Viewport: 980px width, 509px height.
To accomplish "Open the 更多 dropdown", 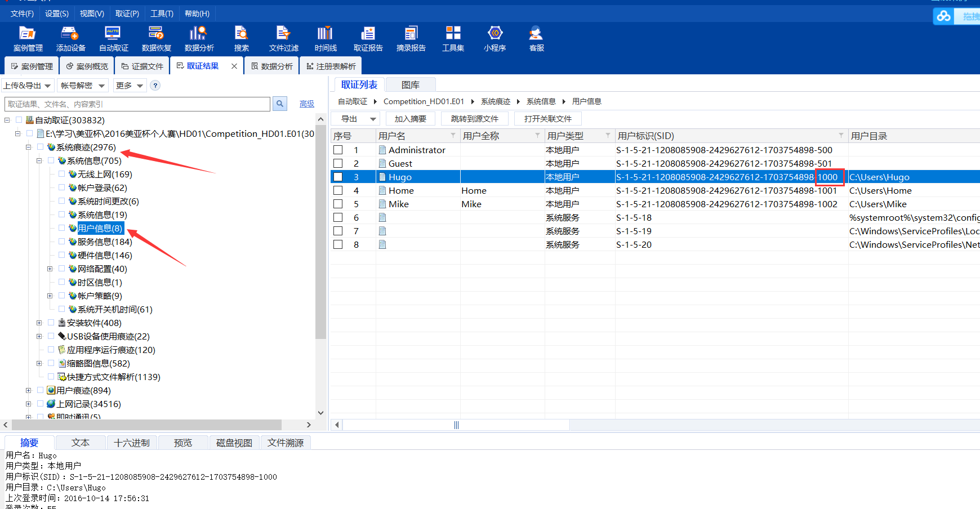I will (130, 86).
